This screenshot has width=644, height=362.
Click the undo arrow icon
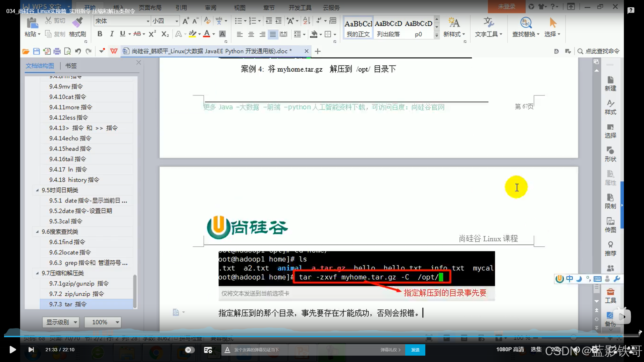tap(78, 51)
